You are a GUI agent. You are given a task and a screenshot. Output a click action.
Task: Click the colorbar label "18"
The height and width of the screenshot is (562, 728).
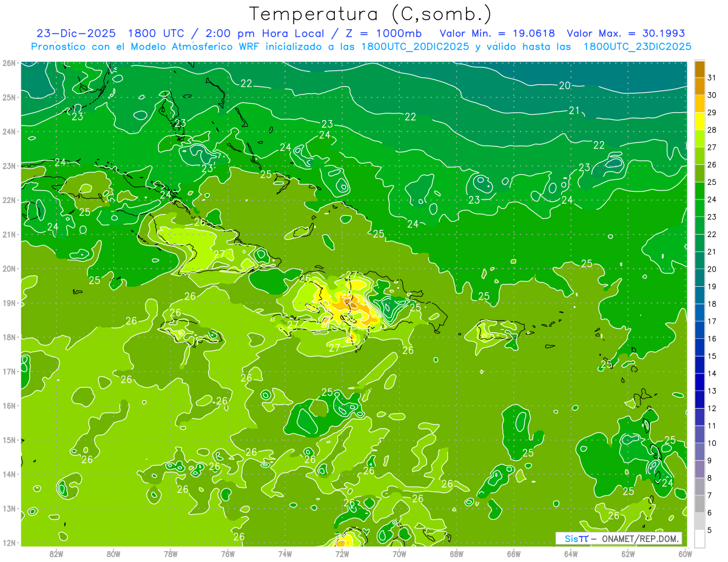click(x=712, y=304)
